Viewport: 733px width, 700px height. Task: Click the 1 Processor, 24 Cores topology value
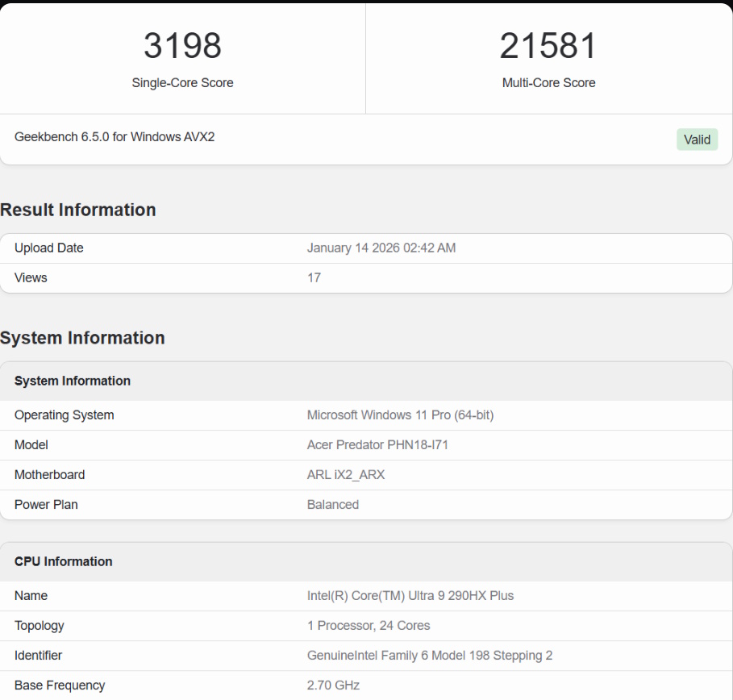tap(369, 626)
